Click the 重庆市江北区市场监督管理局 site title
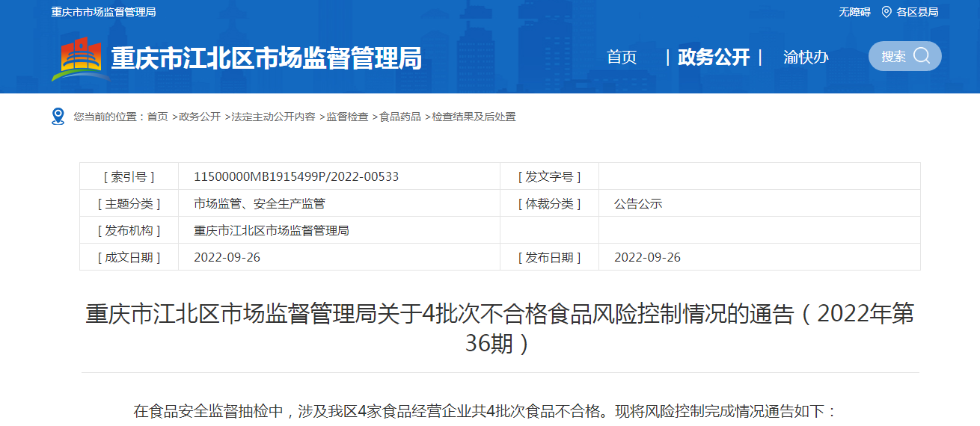 [x=266, y=58]
